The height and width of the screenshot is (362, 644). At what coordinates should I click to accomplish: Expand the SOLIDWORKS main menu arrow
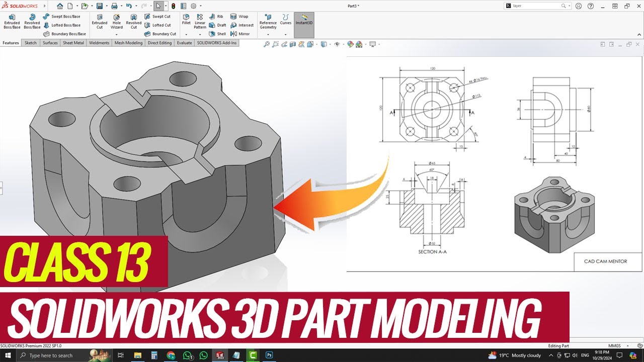(45, 6)
